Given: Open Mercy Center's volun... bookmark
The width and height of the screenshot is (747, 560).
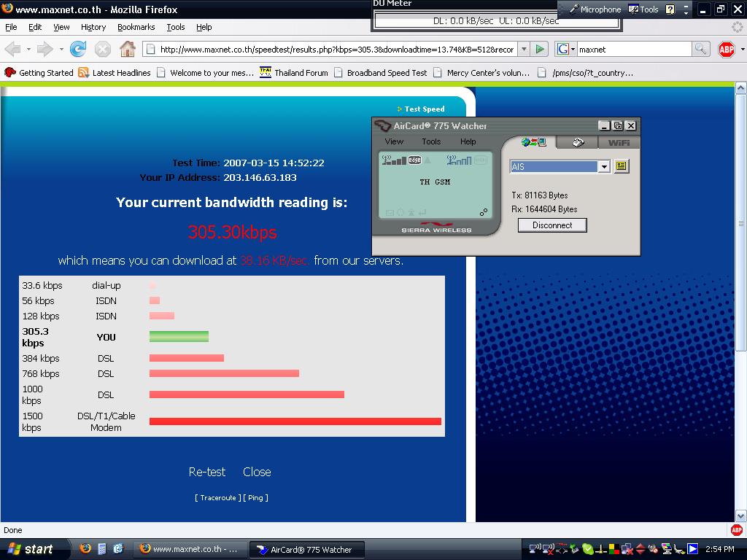Looking at the screenshot, I should click(x=481, y=72).
